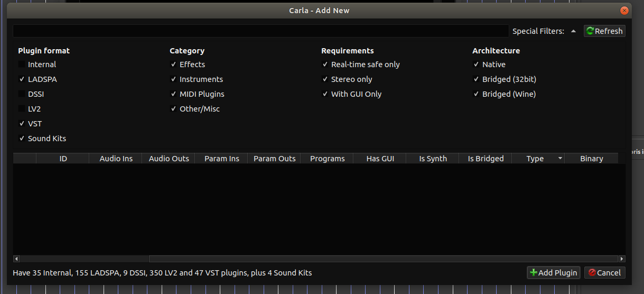The width and height of the screenshot is (644, 294).
Task: Uncheck the Native architecture checkbox
Action: tap(476, 65)
